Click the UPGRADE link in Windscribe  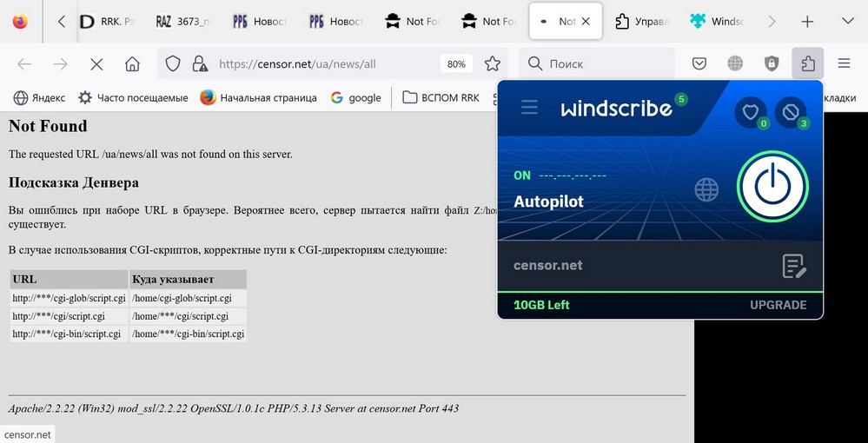coord(778,305)
